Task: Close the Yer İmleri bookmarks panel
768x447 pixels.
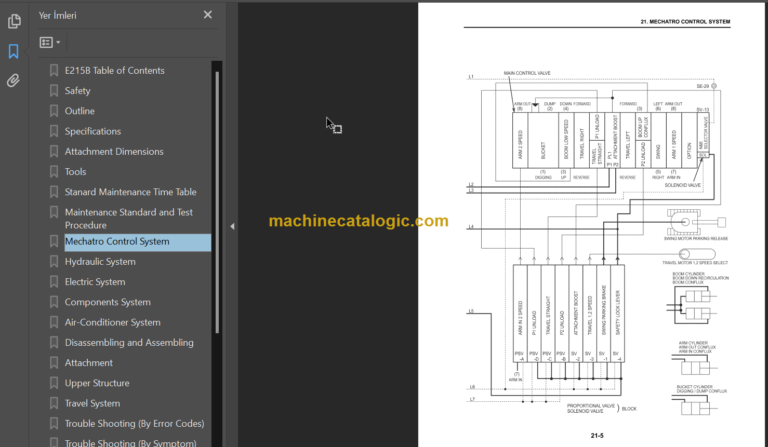Action: click(x=208, y=15)
